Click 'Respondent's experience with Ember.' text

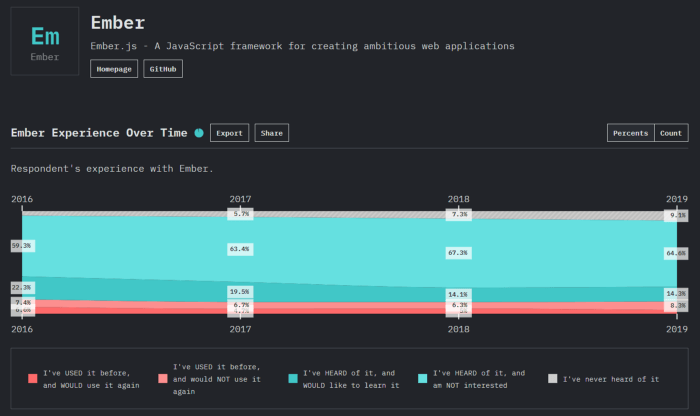pyautogui.click(x=112, y=169)
